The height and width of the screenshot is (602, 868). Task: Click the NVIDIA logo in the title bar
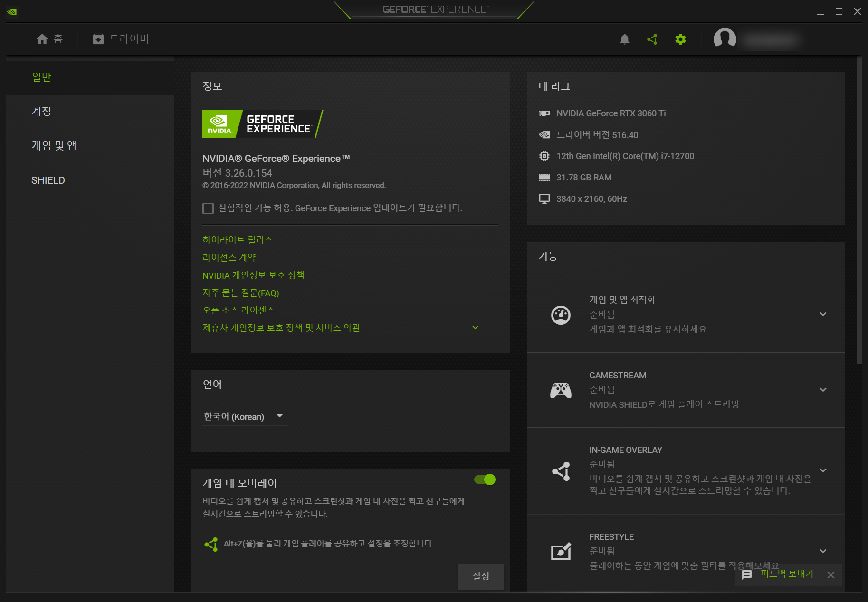point(12,12)
